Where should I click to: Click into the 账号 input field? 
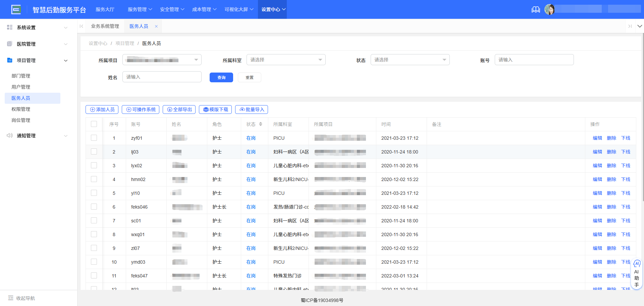pyautogui.click(x=534, y=60)
